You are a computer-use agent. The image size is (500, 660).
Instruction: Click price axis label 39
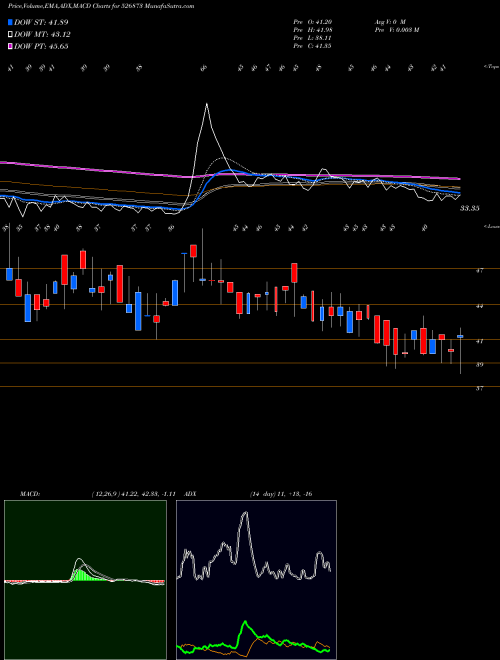(479, 365)
